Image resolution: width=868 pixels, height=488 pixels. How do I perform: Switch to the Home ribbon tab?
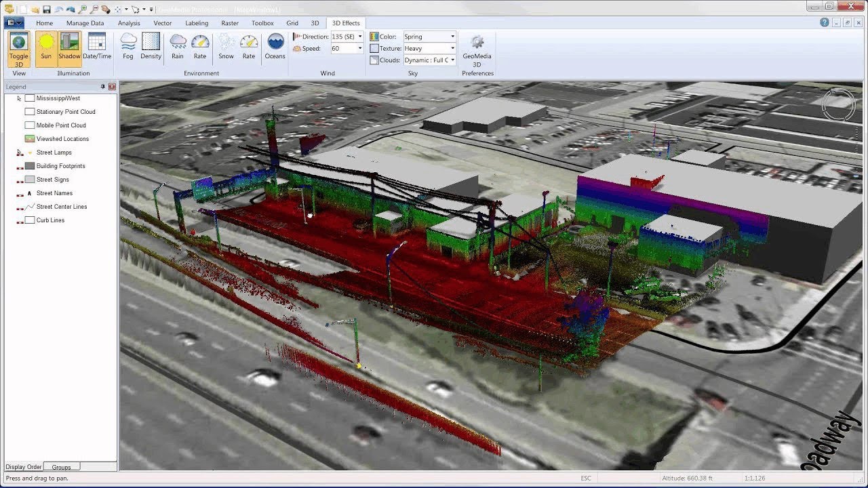coord(45,23)
